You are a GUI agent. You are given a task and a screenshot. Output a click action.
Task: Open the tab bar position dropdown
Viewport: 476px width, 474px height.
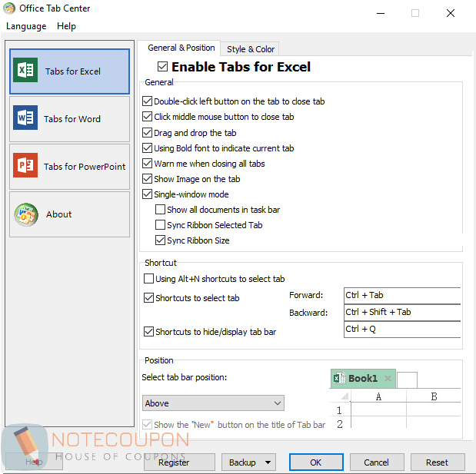[213, 403]
